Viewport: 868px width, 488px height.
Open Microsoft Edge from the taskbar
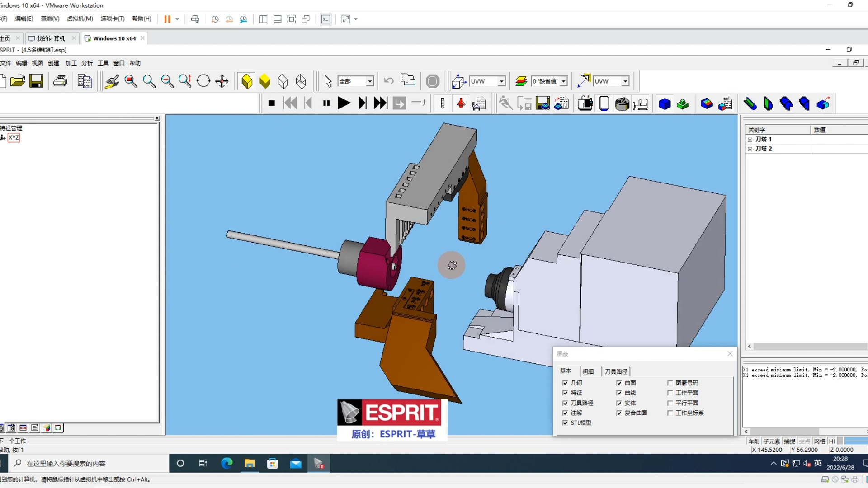tap(226, 463)
